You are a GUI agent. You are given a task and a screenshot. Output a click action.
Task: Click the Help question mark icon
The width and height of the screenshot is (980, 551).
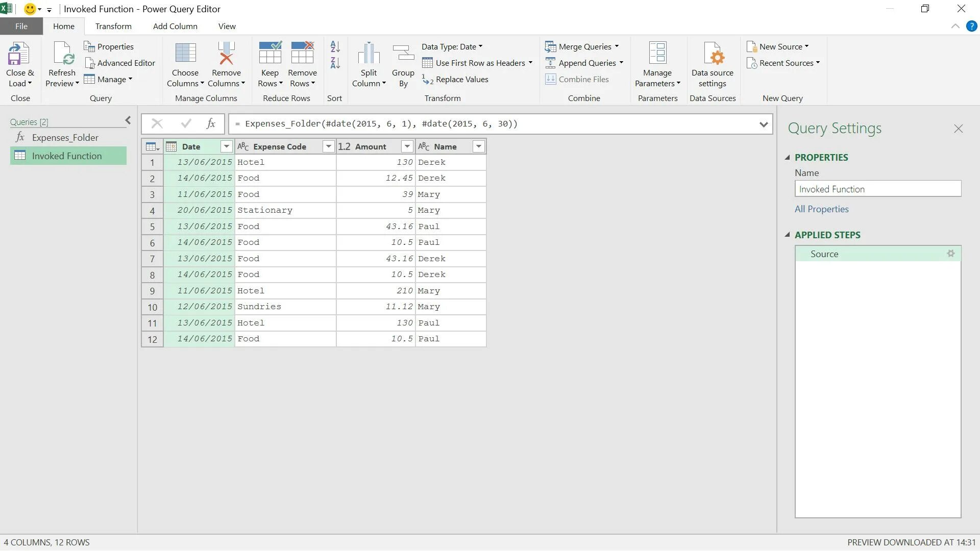pos(971,27)
